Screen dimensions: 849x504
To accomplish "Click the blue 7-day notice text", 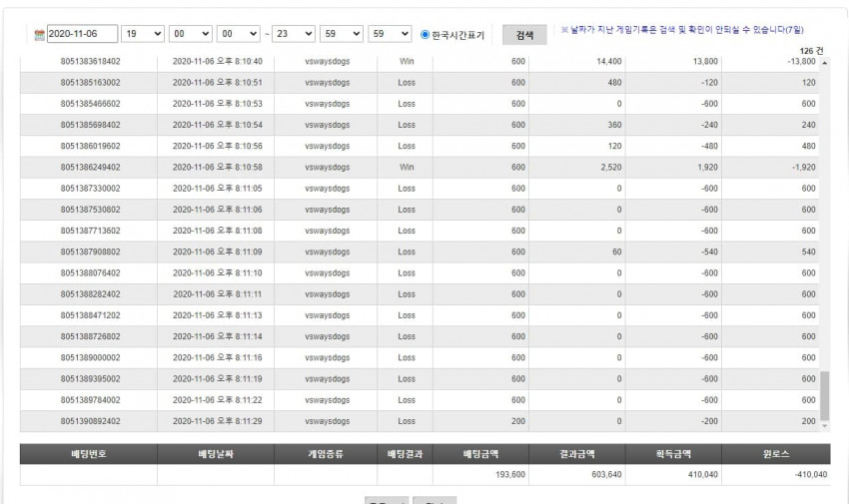I will [682, 30].
